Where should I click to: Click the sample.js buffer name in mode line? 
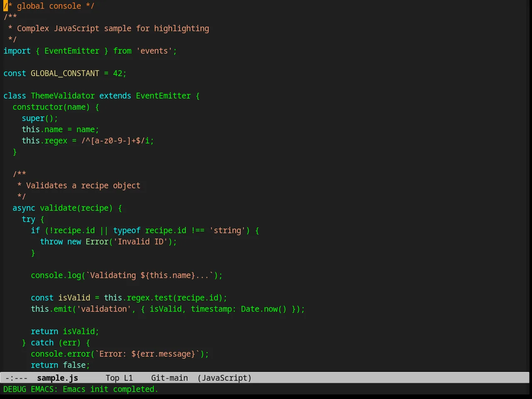coord(57,378)
